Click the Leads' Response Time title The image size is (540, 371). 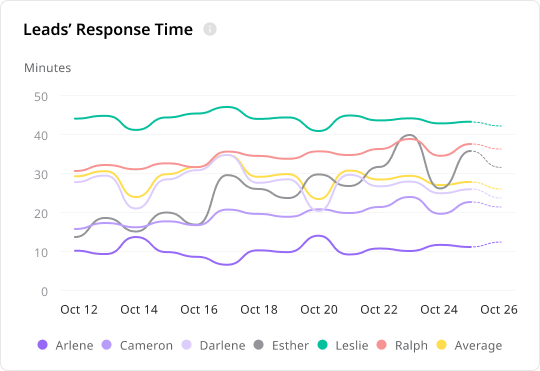[108, 30]
